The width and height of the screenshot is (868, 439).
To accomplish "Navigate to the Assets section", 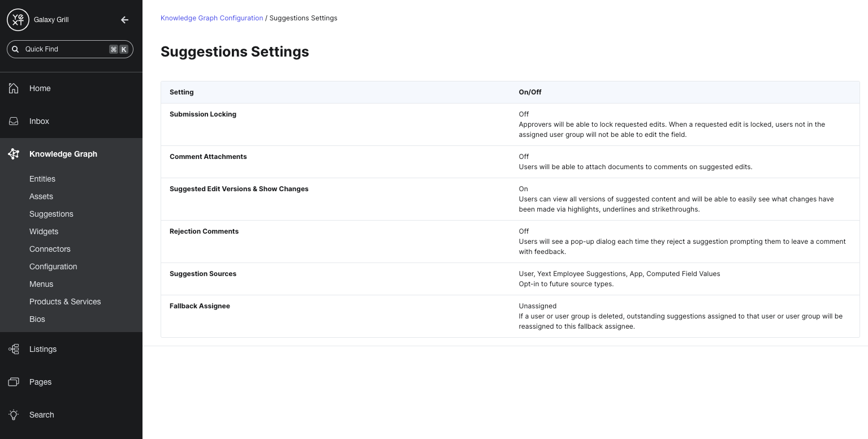I will click(x=41, y=196).
